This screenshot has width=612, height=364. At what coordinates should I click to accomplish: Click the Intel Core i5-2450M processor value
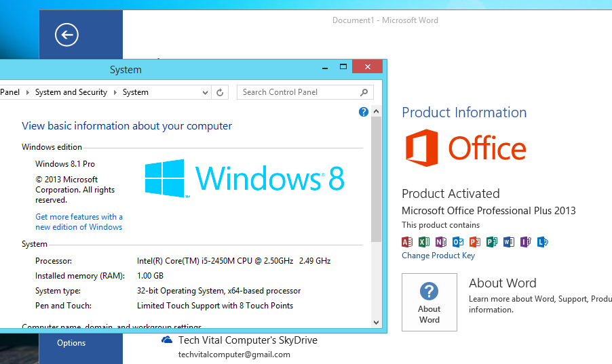[234, 261]
